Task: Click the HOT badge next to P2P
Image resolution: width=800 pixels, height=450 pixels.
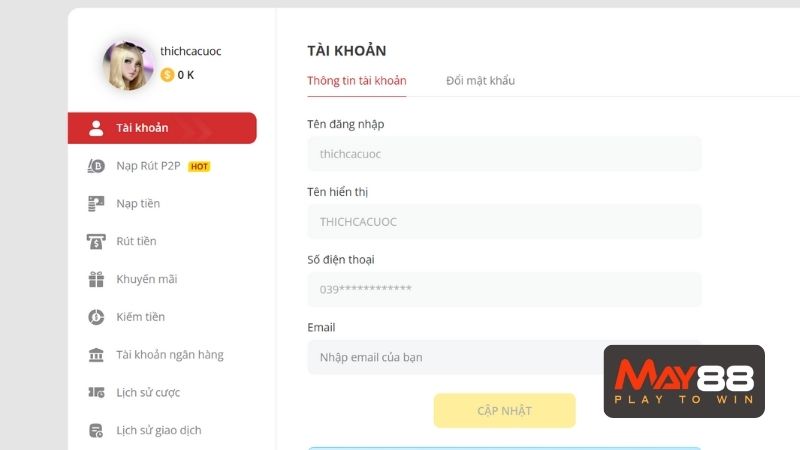Action: coord(199,166)
